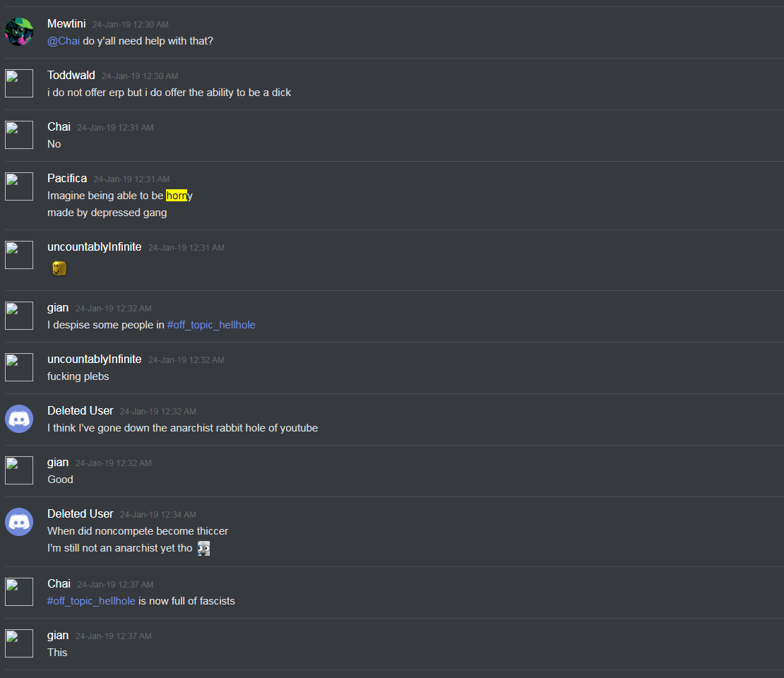Click the yellow smiley emoji from uncountablyInfinite
This screenshot has height=678, width=784.
click(x=59, y=268)
